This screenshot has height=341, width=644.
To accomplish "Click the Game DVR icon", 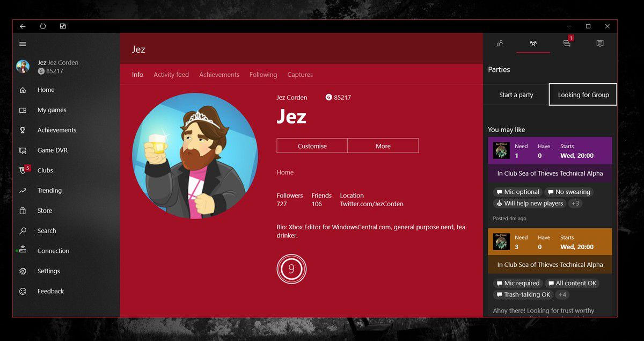I will click(23, 150).
